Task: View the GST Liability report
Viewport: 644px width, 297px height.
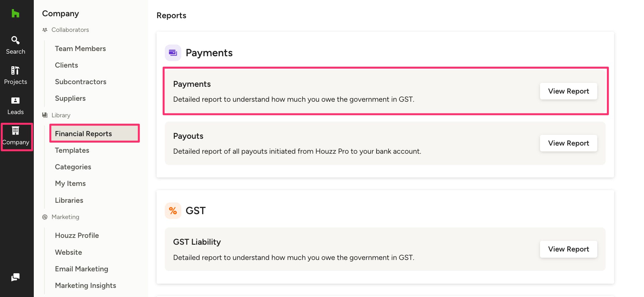Action: click(568, 249)
